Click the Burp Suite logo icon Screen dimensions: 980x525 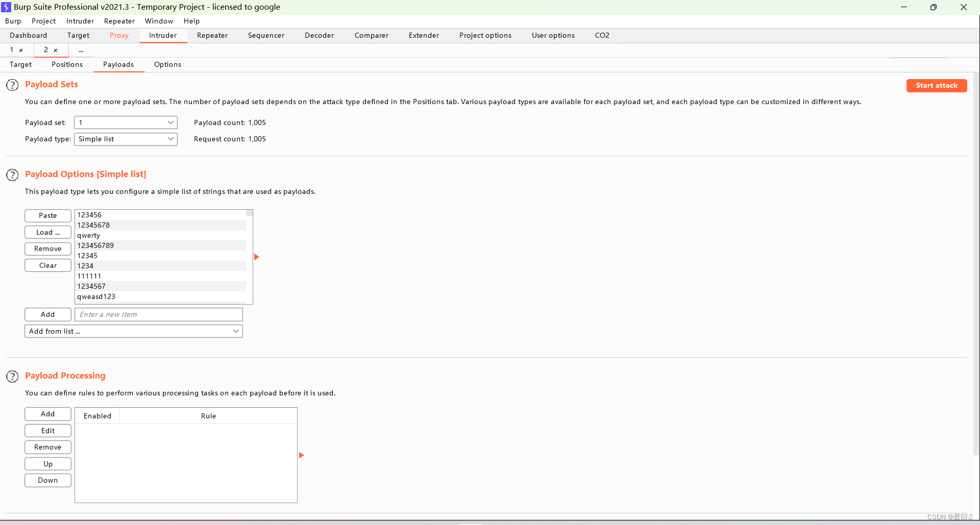pyautogui.click(x=6, y=7)
